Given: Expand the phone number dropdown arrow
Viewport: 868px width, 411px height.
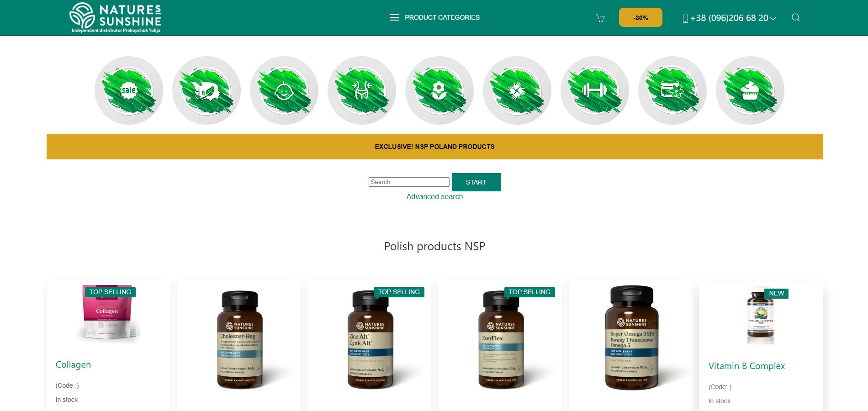Looking at the screenshot, I should pos(773,19).
